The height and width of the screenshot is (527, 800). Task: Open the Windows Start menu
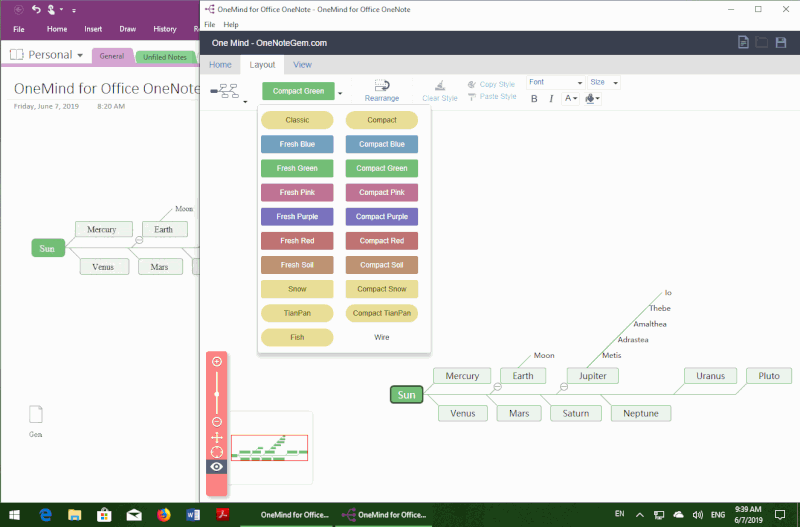[x=14, y=515]
